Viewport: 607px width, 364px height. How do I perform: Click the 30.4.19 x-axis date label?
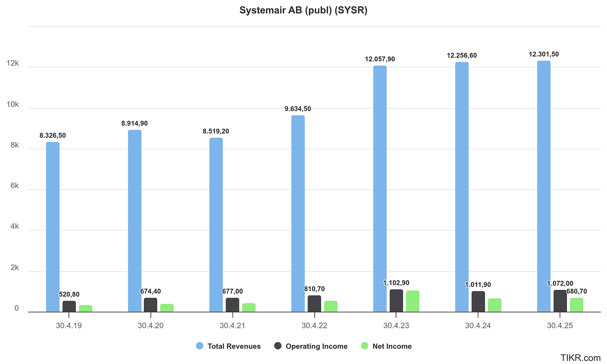(x=69, y=326)
